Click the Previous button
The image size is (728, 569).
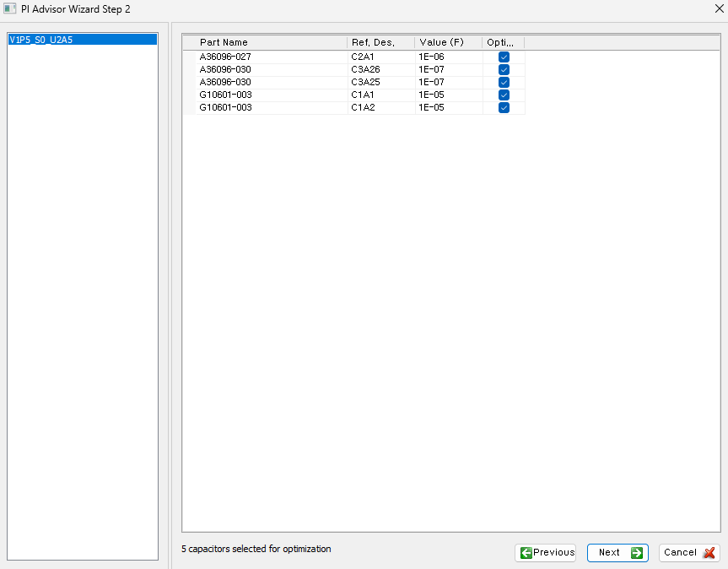pyautogui.click(x=545, y=553)
